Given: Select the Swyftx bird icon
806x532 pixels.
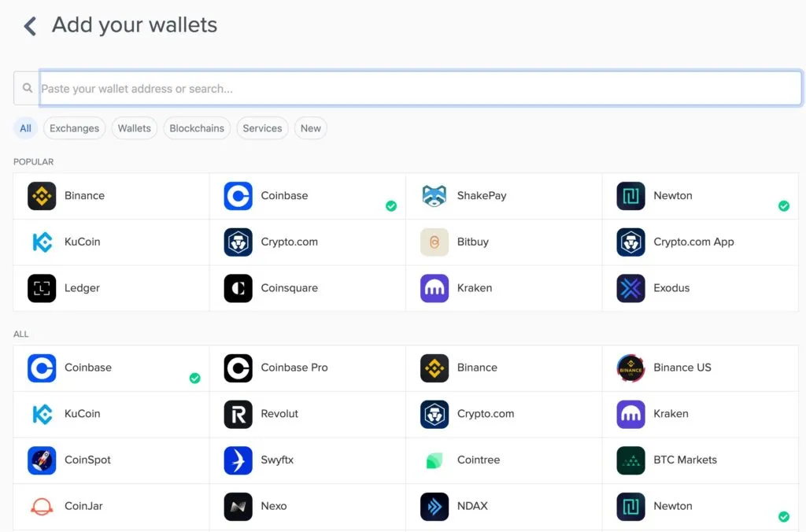Looking at the screenshot, I should coord(238,460).
